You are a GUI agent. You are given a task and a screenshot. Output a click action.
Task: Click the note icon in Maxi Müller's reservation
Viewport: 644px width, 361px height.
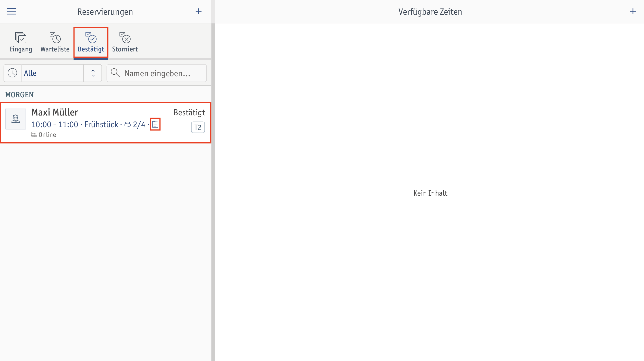coord(155,124)
